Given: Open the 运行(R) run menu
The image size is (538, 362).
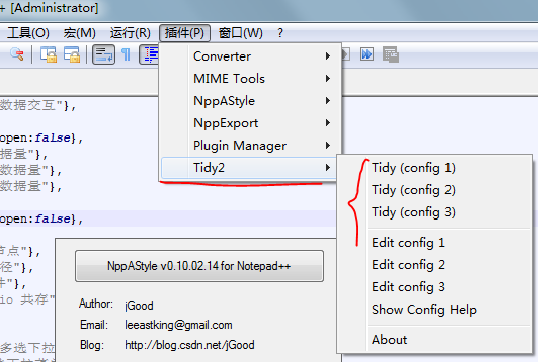Looking at the screenshot, I should coord(130,33).
